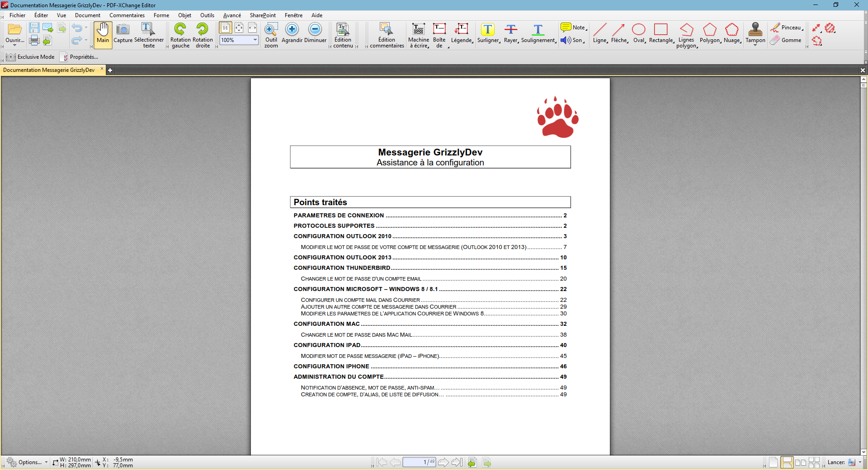The image size is (868, 470).
Task: Insert a Son sound annotation
Action: pyautogui.click(x=572, y=40)
